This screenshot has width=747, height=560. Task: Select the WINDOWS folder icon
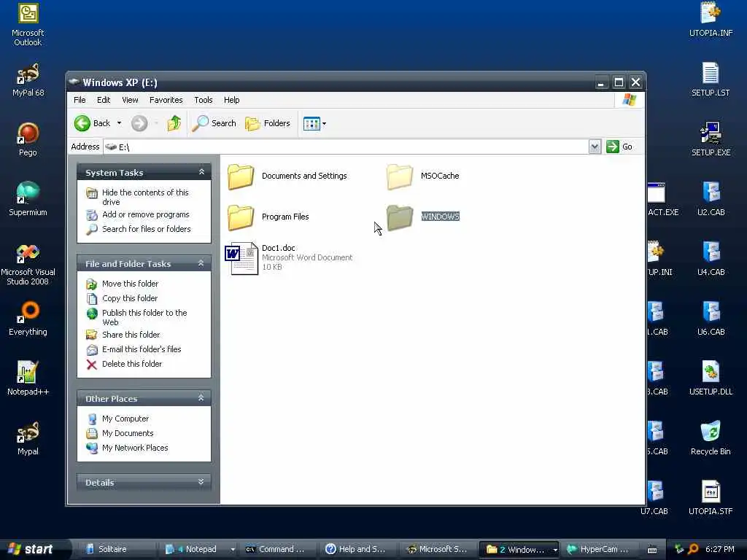pos(399,217)
